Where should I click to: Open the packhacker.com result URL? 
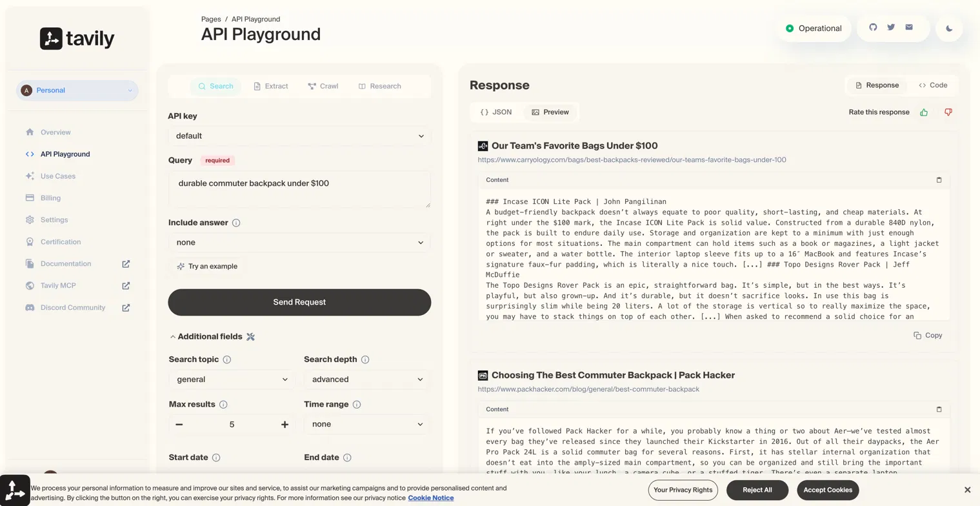click(588, 389)
